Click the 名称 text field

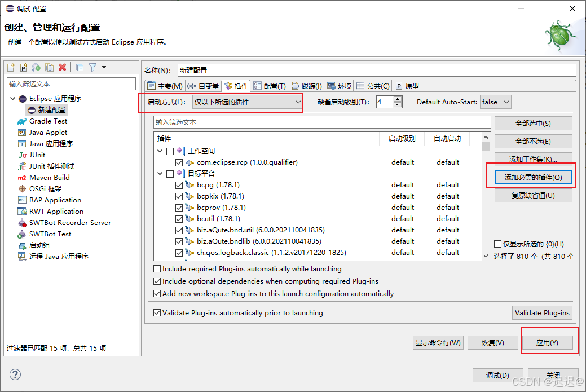pos(377,71)
